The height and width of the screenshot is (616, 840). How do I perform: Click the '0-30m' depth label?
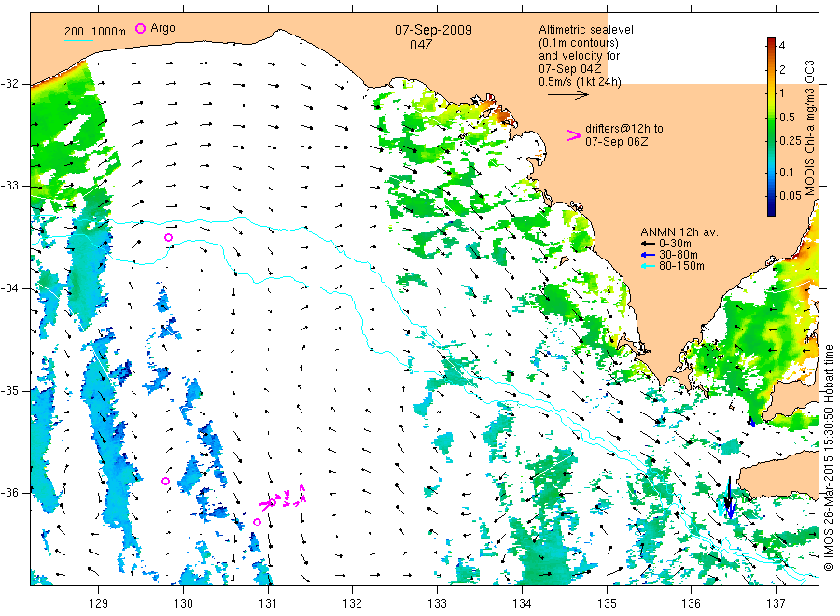click(x=675, y=244)
